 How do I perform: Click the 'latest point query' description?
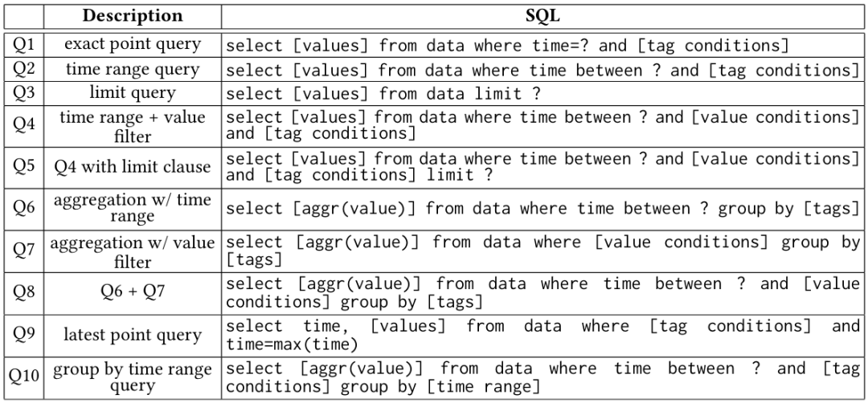click(133, 335)
